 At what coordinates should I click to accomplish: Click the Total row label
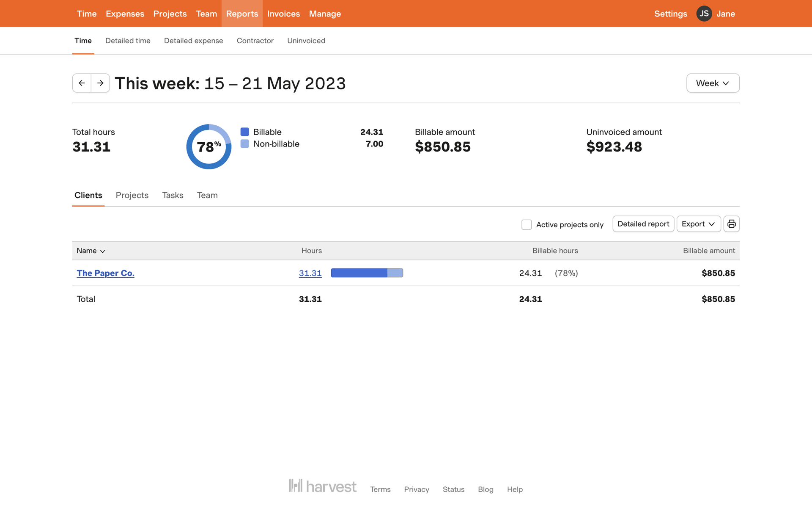point(86,299)
